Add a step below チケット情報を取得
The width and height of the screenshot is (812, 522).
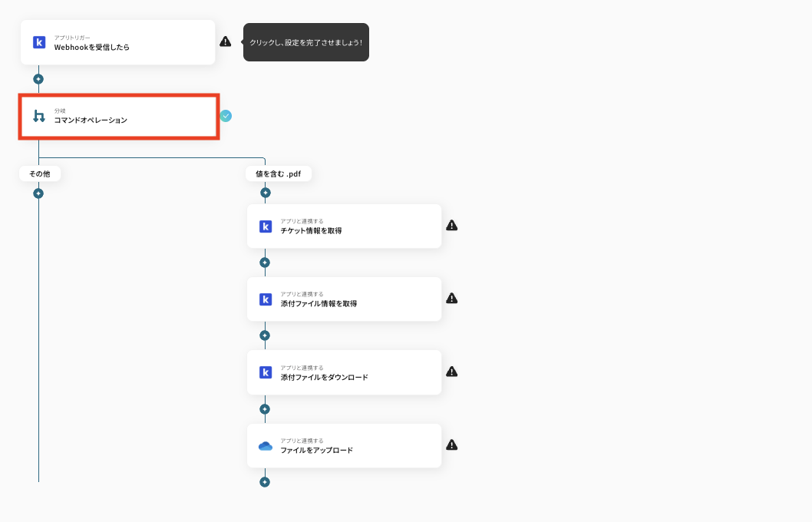(x=265, y=263)
